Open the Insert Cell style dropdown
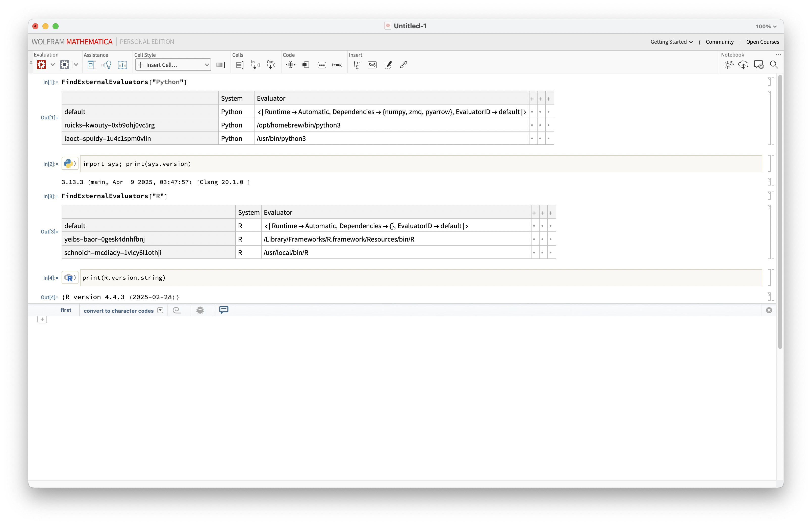 173,65
